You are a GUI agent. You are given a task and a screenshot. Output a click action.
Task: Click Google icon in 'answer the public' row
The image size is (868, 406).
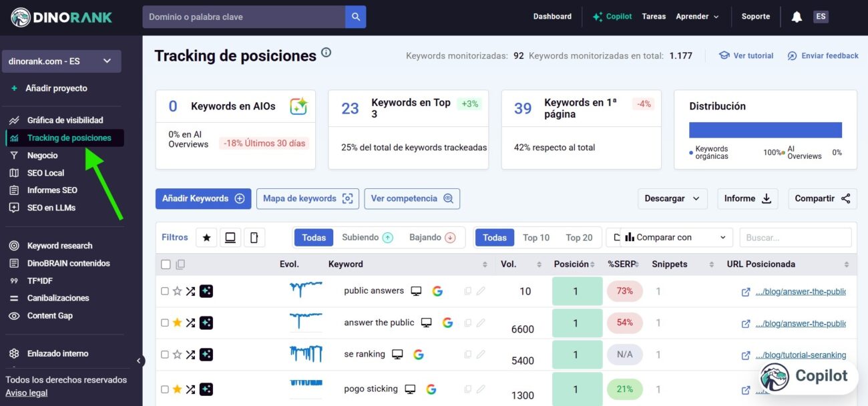click(x=447, y=323)
